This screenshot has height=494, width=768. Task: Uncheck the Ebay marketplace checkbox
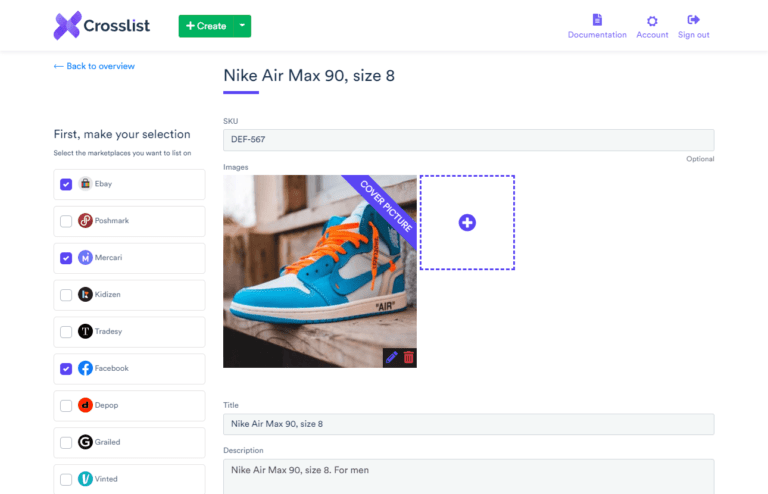(x=66, y=184)
